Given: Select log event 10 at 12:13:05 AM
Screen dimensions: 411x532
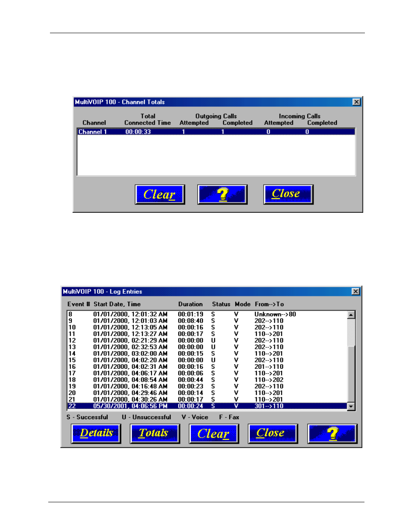Looking at the screenshot, I should [207, 327].
